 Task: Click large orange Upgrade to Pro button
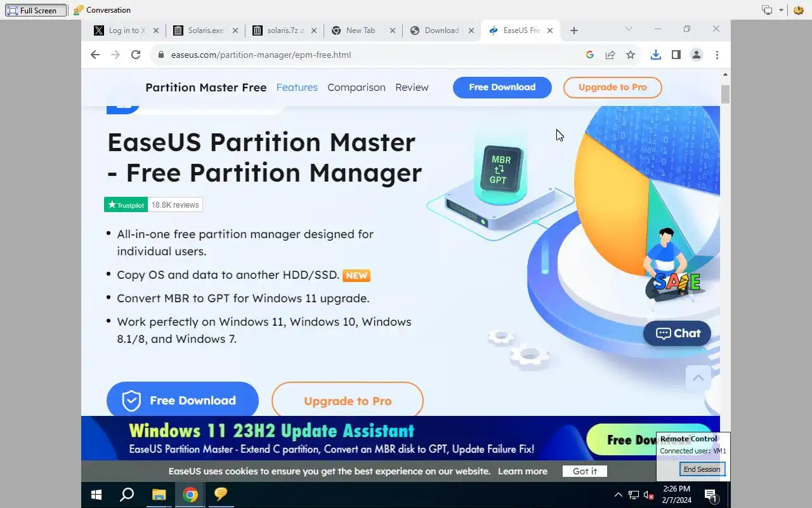tap(348, 401)
